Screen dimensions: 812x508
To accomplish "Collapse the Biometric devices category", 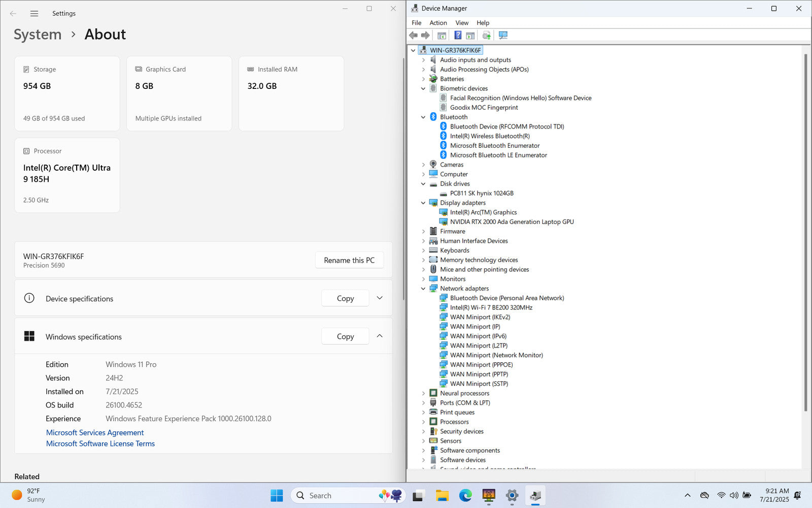I will coord(423,88).
